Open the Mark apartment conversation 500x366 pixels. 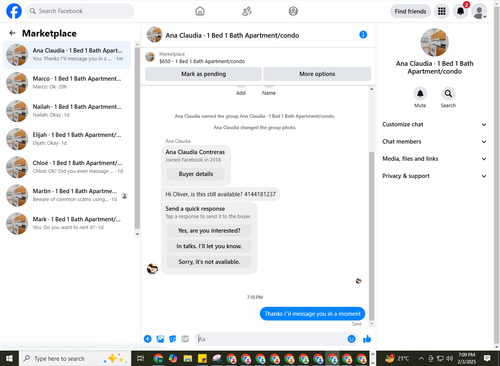click(x=67, y=223)
